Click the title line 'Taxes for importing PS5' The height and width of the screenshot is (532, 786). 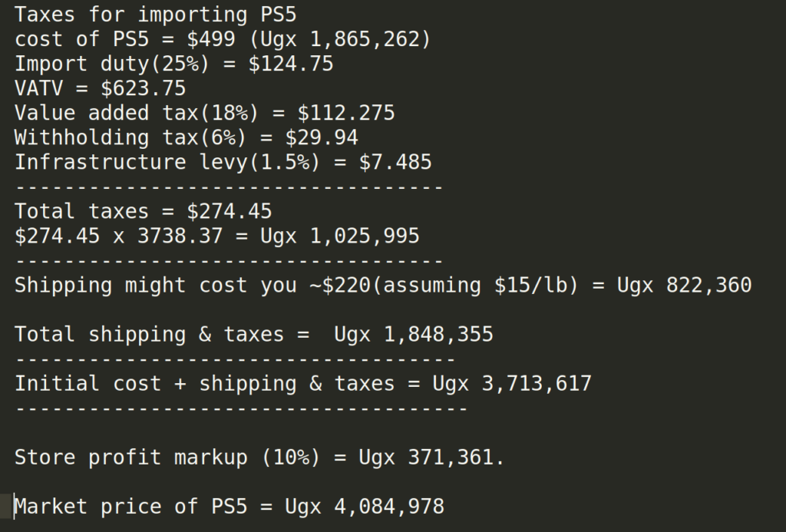(x=155, y=15)
